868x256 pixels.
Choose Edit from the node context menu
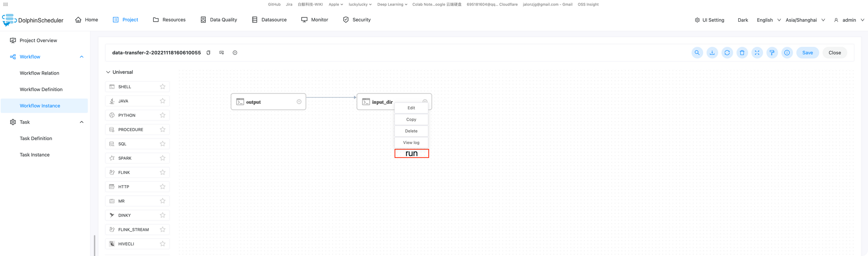click(411, 108)
